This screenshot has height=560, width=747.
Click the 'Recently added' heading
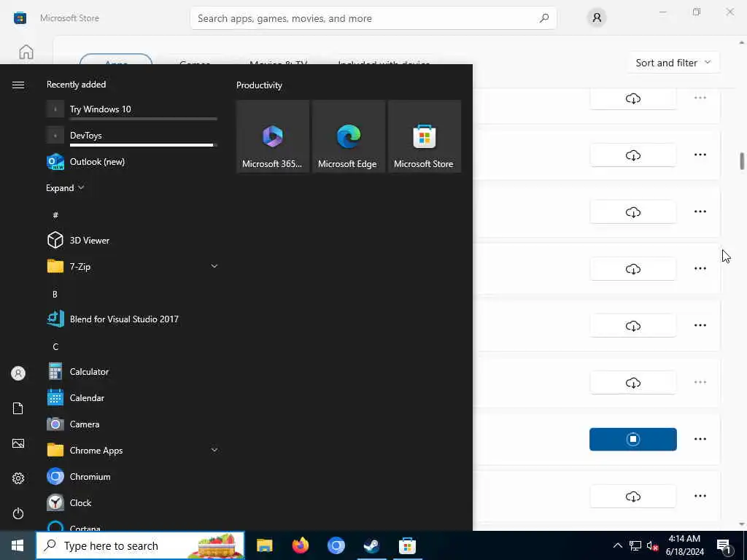[76, 85]
